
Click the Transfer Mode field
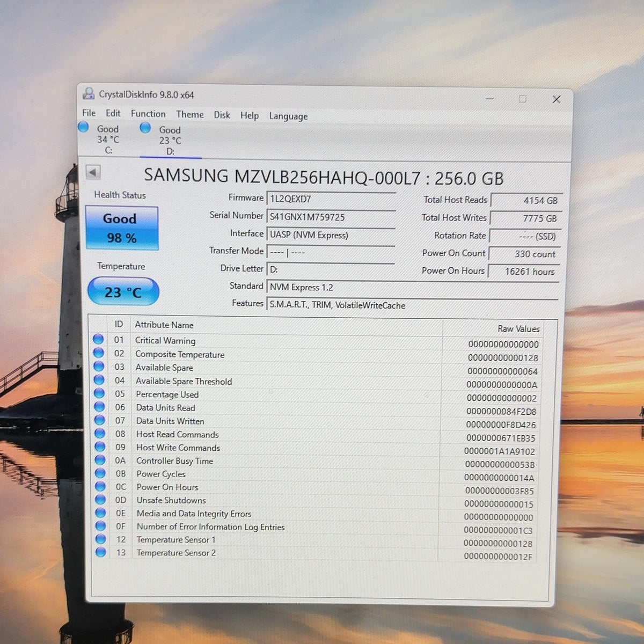pyautogui.click(x=331, y=252)
